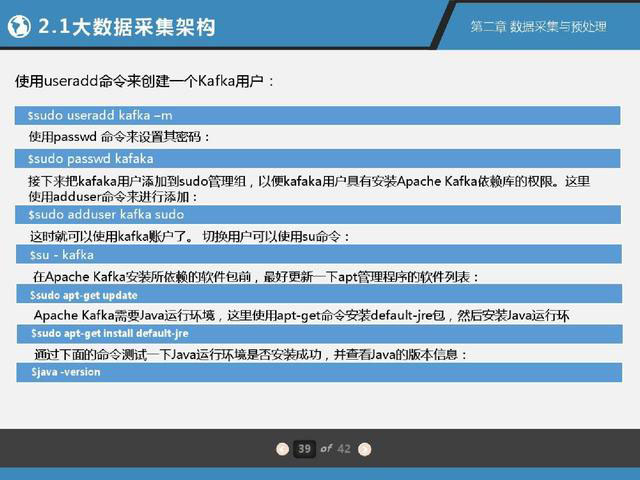
Task: Go to previous slide with left circle button
Action: tap(281, 449)
